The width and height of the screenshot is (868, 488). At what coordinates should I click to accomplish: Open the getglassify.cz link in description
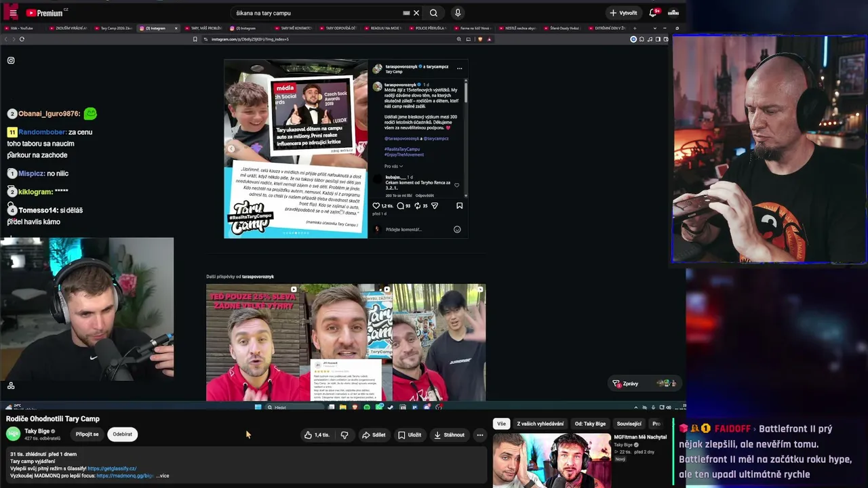tap(112, 468)
